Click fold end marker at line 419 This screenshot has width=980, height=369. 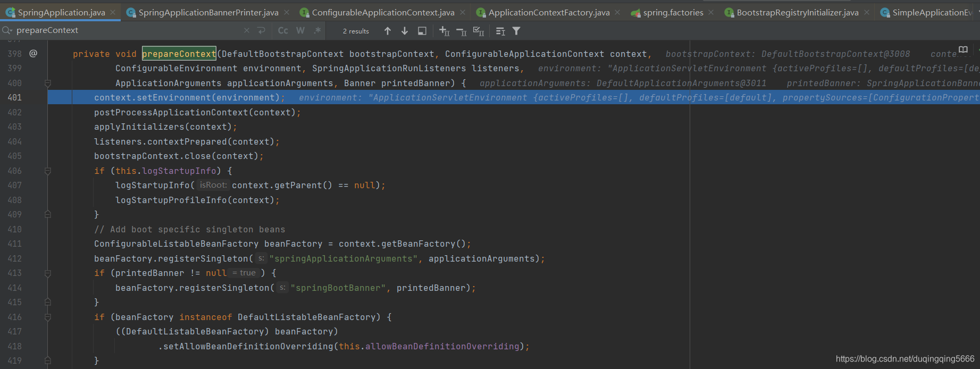[48, 360]
